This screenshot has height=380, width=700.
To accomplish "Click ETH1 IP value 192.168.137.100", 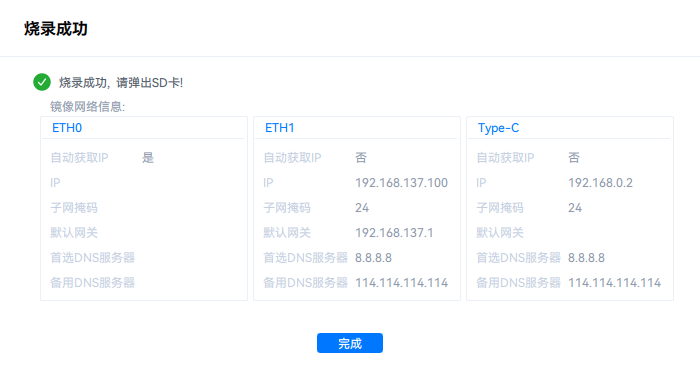I will [x=401, y=183].
